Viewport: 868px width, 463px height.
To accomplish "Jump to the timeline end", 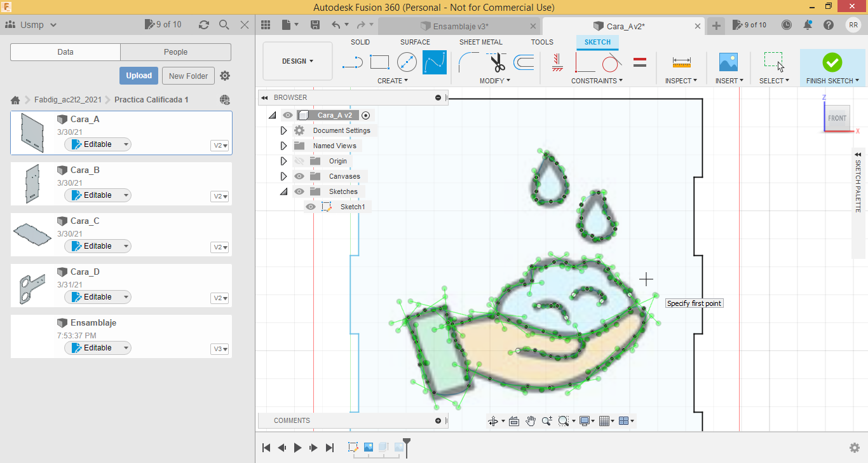I will point(329,448).
